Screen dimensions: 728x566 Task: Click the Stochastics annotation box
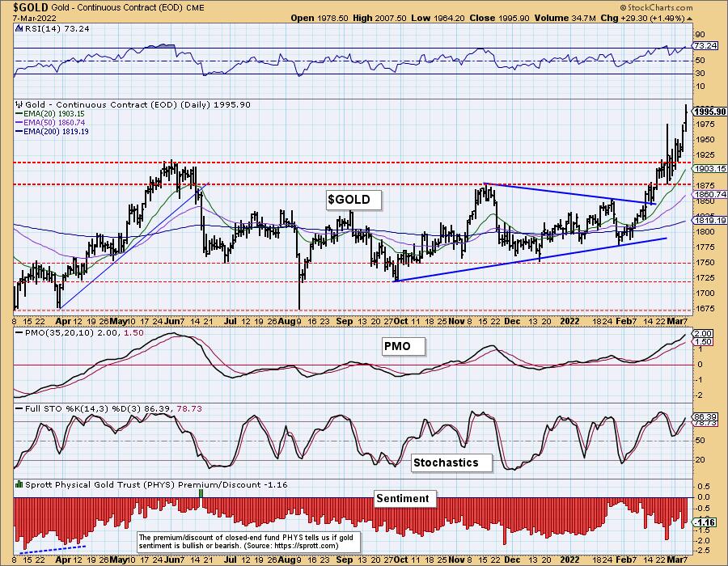coord(451,463)
